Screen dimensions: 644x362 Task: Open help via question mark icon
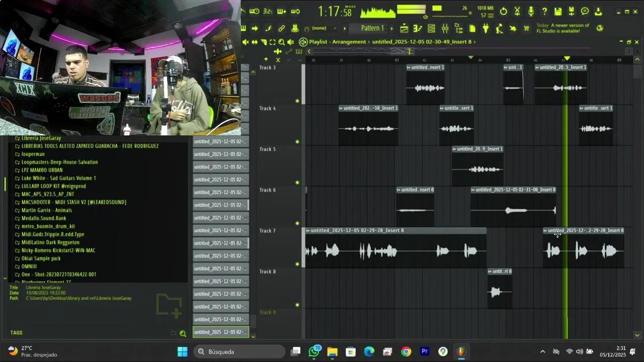544,11
